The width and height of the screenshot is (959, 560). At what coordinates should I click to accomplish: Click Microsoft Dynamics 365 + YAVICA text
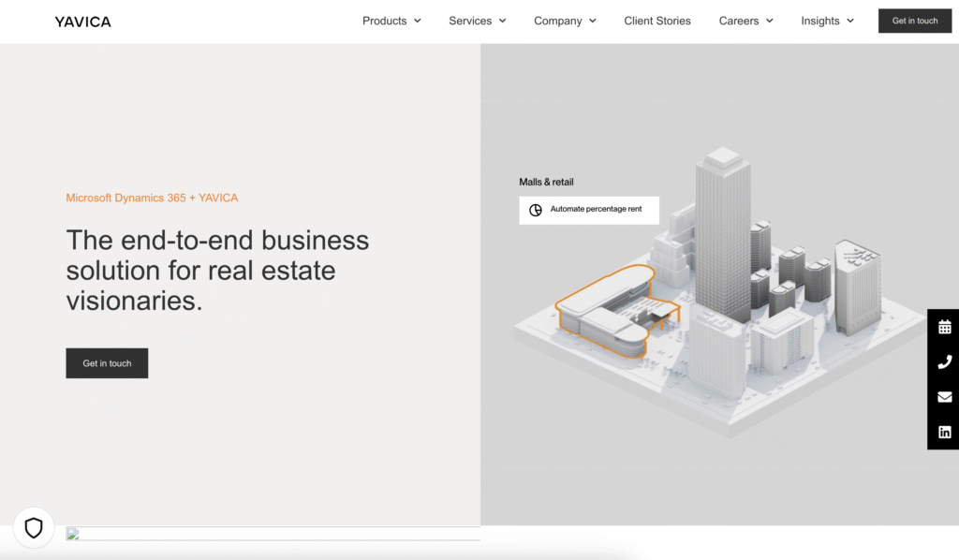(x=152, y=198)
